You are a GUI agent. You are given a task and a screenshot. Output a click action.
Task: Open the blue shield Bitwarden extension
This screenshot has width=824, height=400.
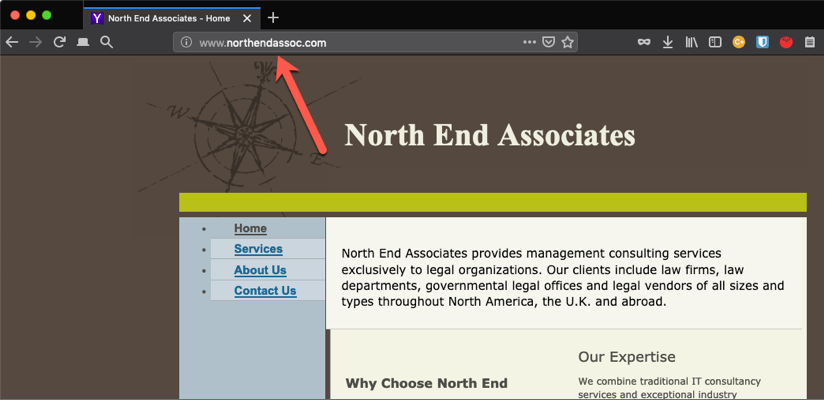[x=763, y=43]
